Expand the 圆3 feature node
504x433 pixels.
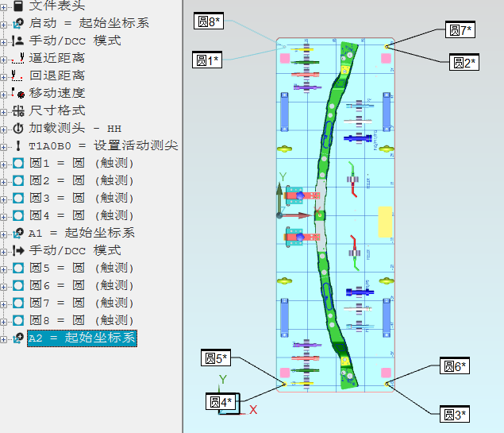click(x=5, y=198)
